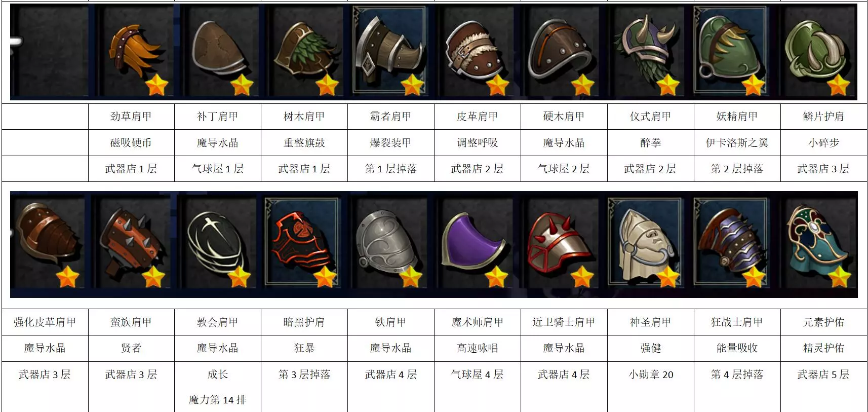The image size is (868, 412).
Task: Click the horned 仪式肩甲 icon
Action: coord(650,52)
